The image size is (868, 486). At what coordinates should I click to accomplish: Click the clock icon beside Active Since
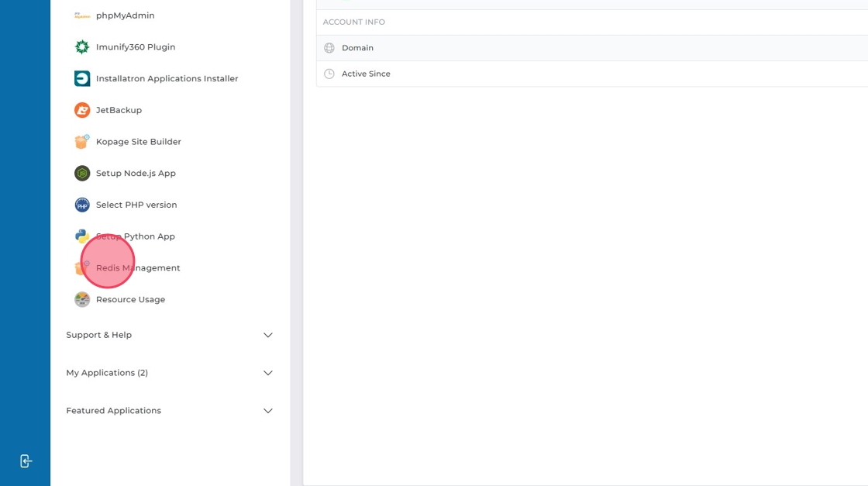click(329, 74)
